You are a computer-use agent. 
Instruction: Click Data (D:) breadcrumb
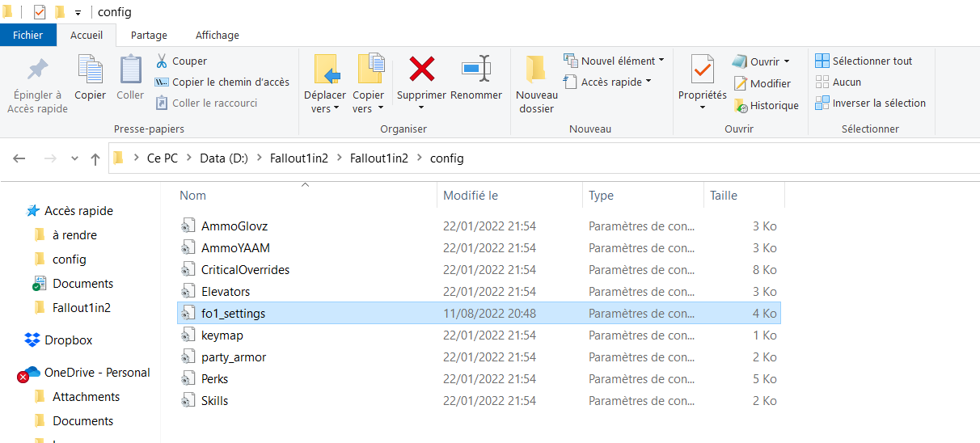pos(225,158)
